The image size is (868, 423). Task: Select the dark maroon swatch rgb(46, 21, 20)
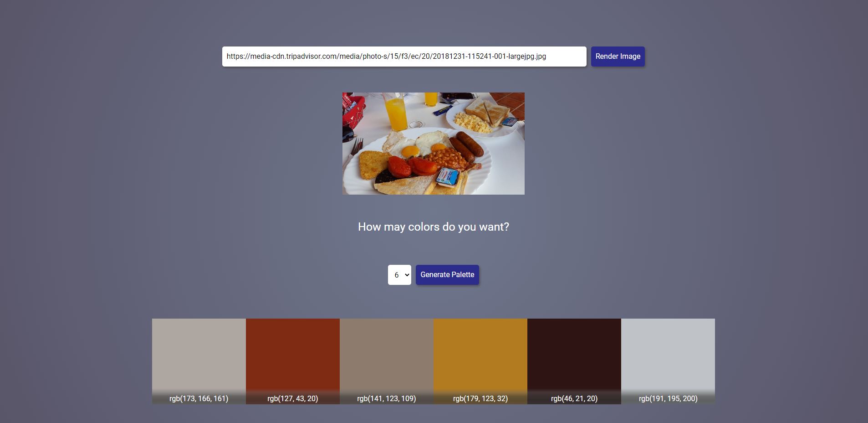point(574,361)
